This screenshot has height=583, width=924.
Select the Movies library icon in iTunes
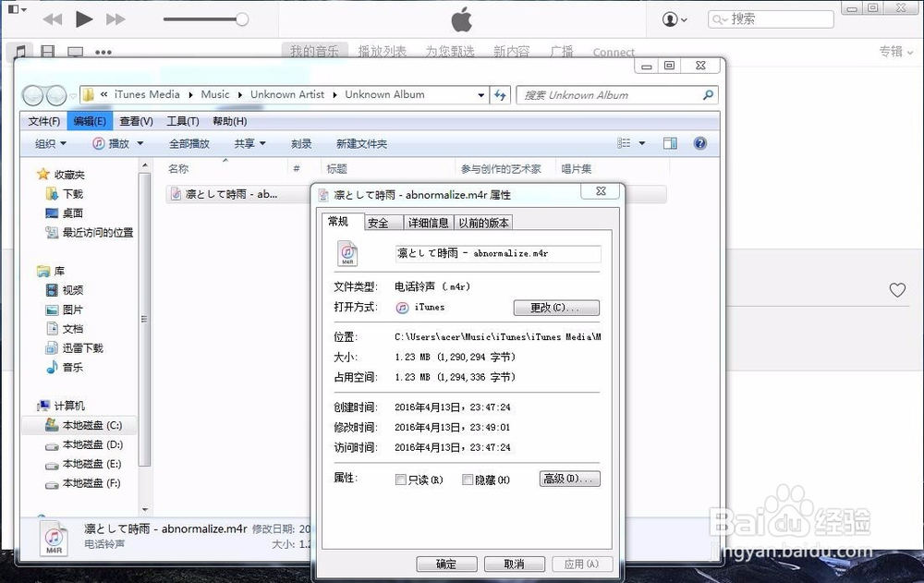48,52
